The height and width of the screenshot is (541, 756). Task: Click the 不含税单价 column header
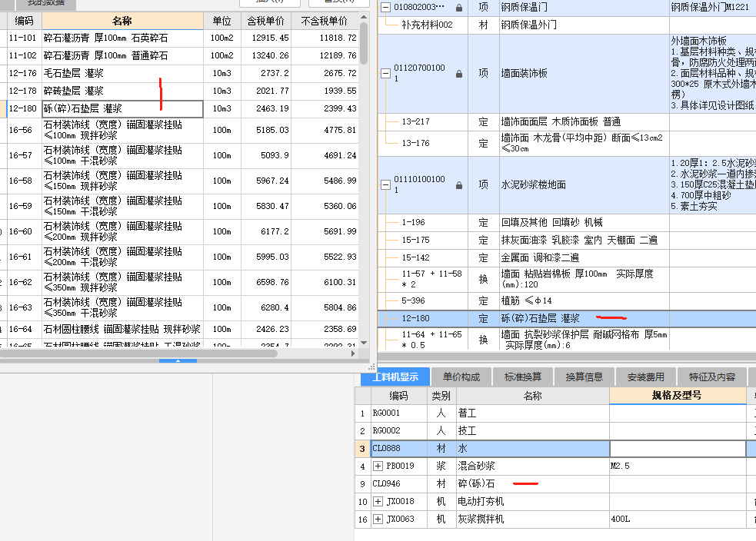(x=324, y=21)
